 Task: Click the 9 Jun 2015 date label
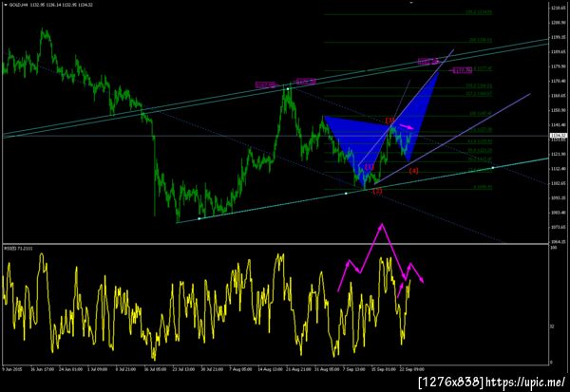pyautogui.click(x=12, y=369)
